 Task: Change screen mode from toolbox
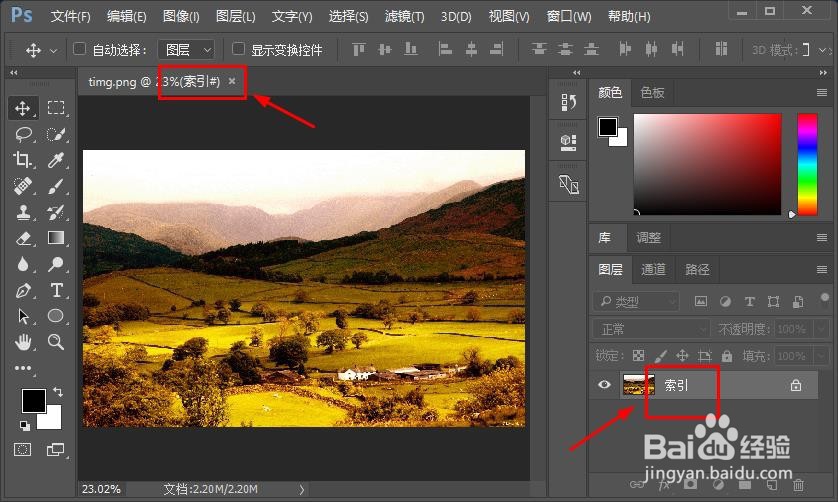tap(56, 450)
